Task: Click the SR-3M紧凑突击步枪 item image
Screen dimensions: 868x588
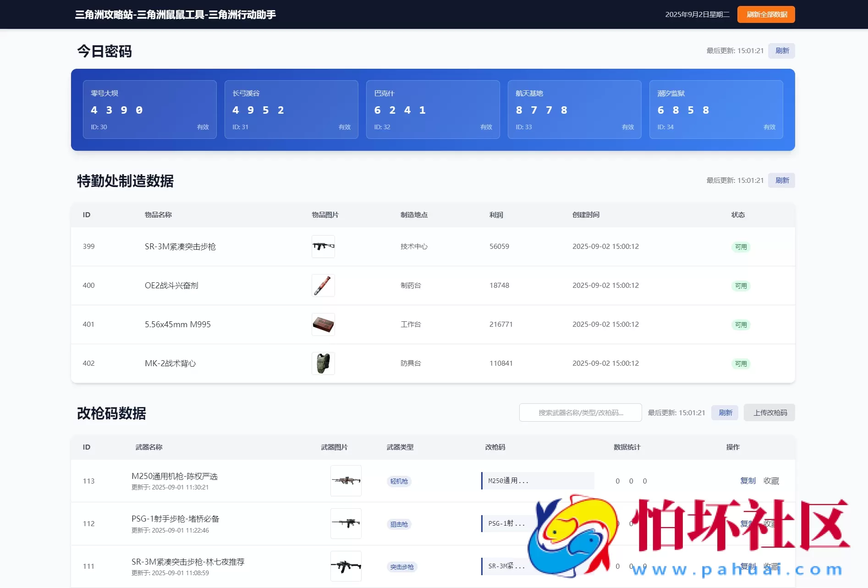Action: click(323, 247)
